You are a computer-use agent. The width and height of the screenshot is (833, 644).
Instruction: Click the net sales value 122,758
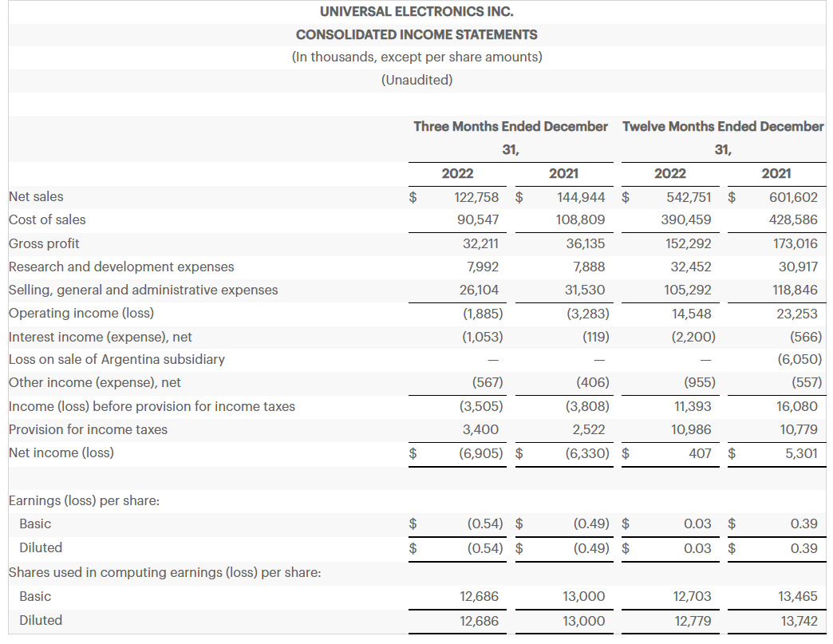(x=476, y=197)
